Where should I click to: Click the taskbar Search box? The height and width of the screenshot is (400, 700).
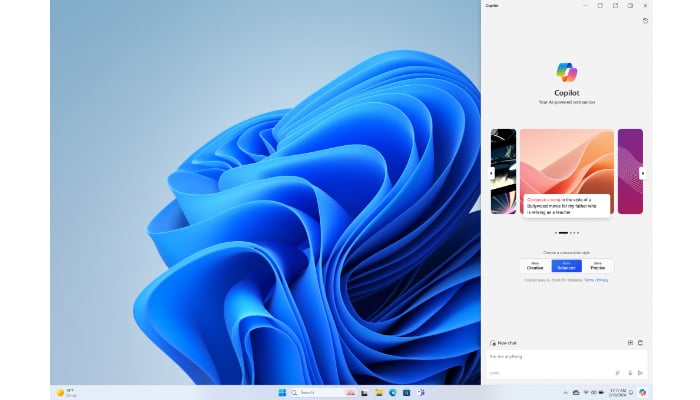(x=323, y=392)
